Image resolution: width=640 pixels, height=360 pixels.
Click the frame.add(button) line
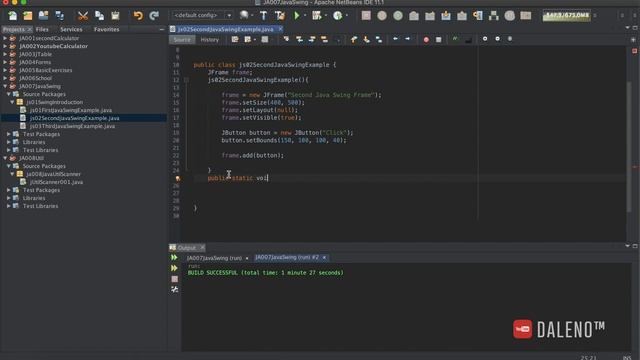pos(252,156)
